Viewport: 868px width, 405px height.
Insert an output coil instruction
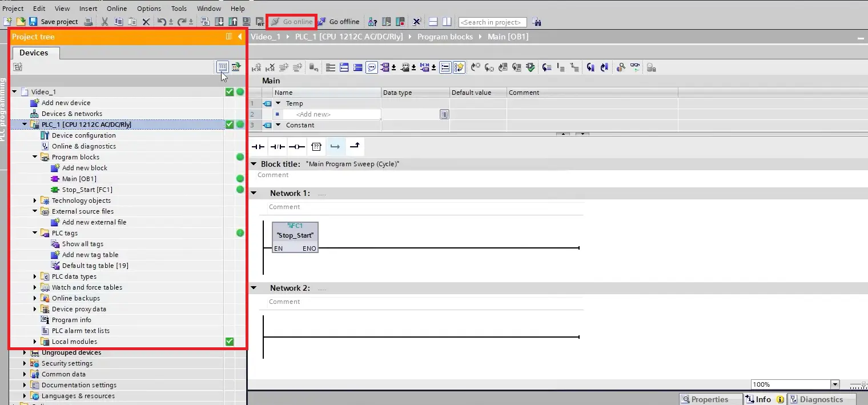(x=296, y=147)
